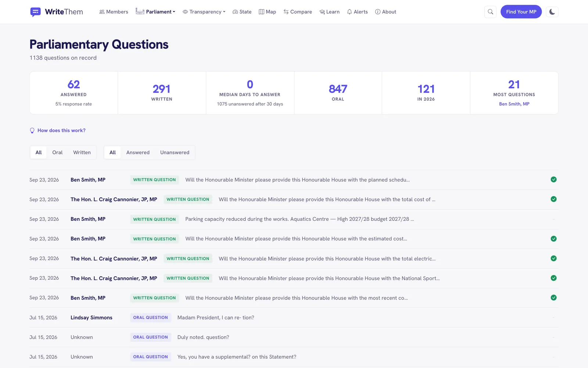Open the Members page
This screenshot has width=588, height=368.
[114, 12]
